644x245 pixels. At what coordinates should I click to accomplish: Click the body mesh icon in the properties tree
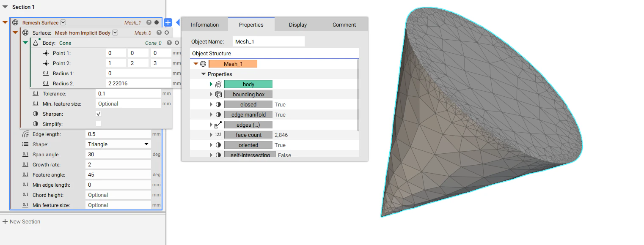(x=218, y=84)
